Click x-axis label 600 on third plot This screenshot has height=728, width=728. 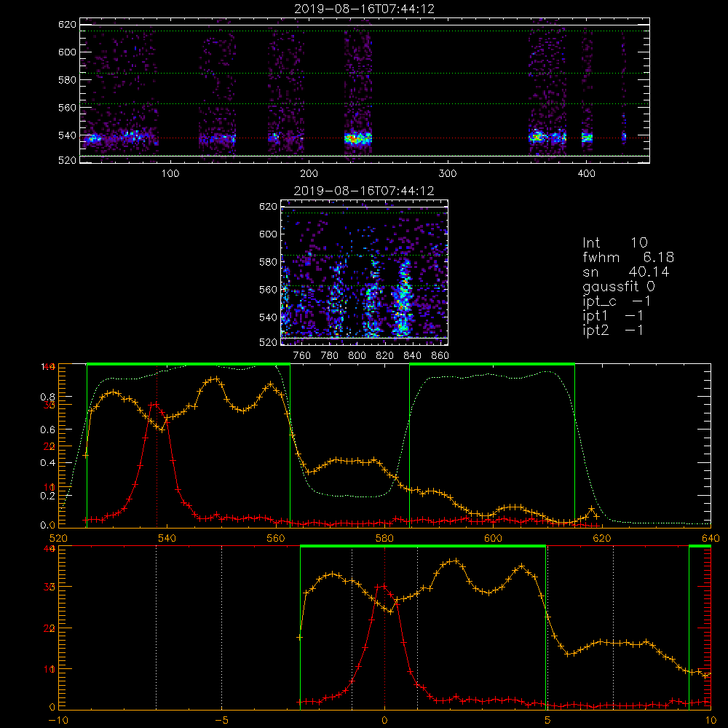pos(493,538)
